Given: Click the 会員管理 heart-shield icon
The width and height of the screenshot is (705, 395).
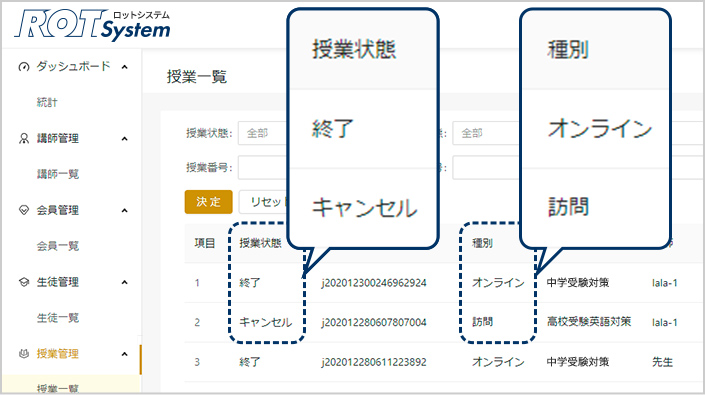Looking at the screenshot, I should (23, 210).
